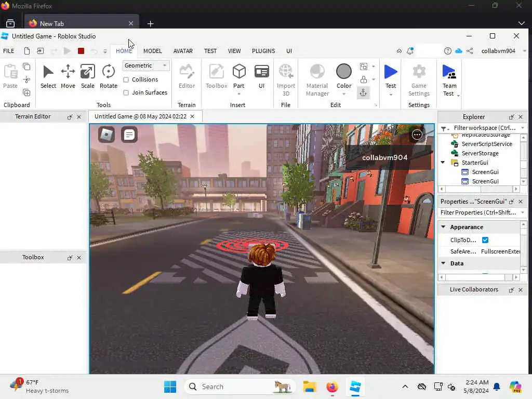Toggle the Anchor button

(363, 92)
